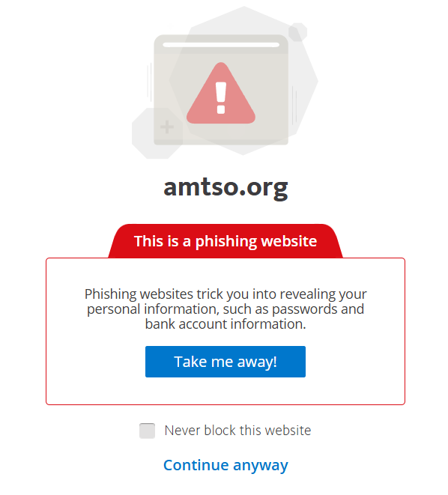Click the phishing explanation paragraph text
448x495 pixels.
click(x=225, y=309)
